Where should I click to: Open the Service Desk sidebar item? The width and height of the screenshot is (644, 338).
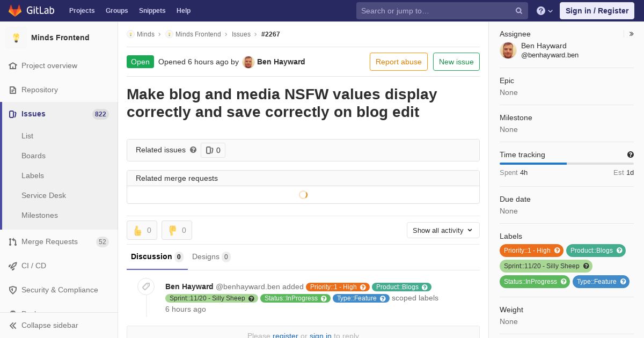coord(43,196)
